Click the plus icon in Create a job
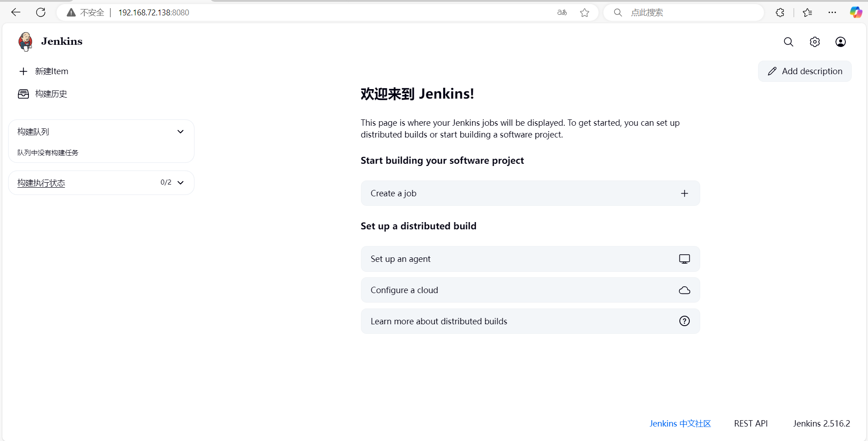 [684, 194]
